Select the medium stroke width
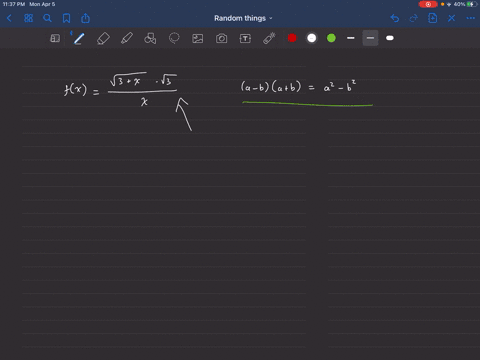The image size is (480, 360). 370,38
